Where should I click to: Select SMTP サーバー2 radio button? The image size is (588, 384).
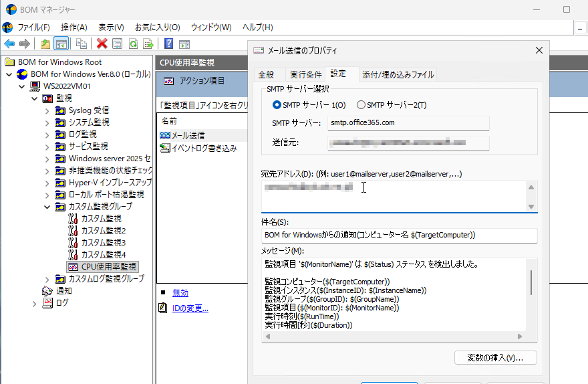click(x=361, y=105)
